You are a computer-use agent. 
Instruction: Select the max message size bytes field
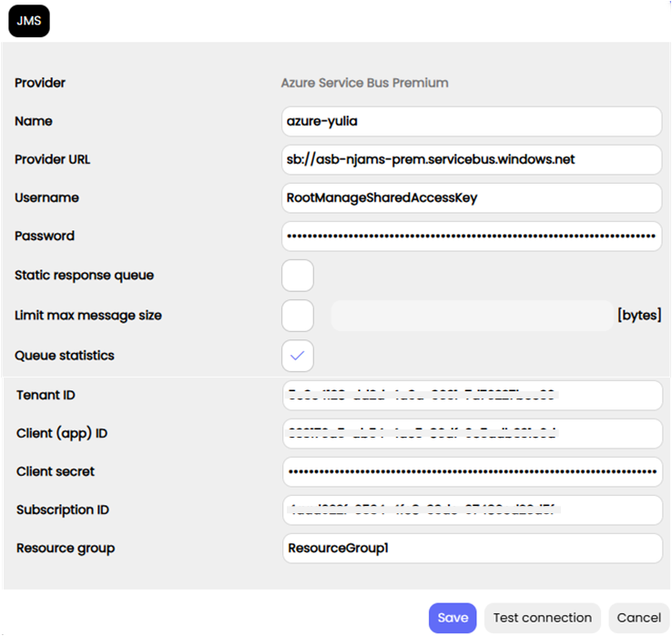tap(472, 316)
